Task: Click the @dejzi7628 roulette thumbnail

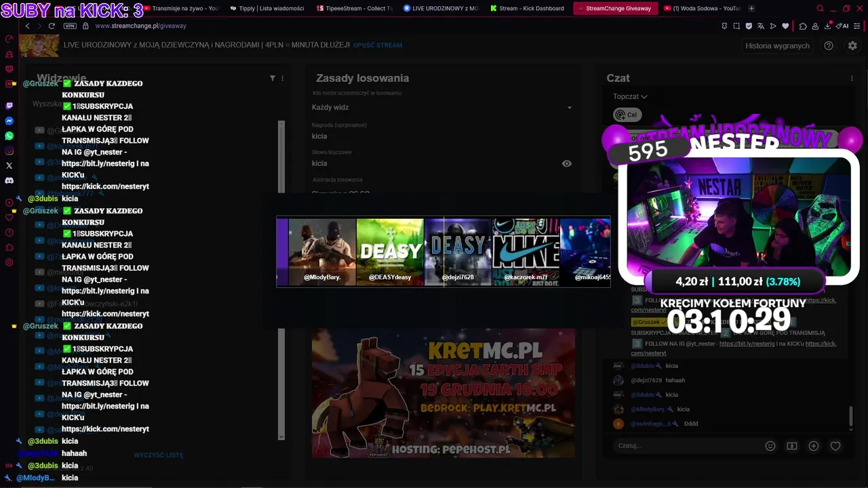Action: 458,251
